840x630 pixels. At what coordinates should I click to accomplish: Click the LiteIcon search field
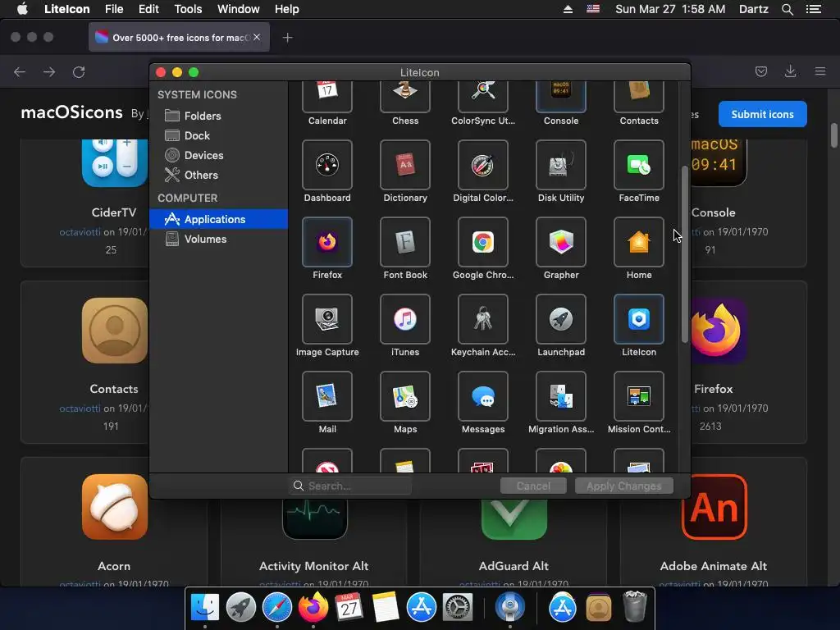350,486
